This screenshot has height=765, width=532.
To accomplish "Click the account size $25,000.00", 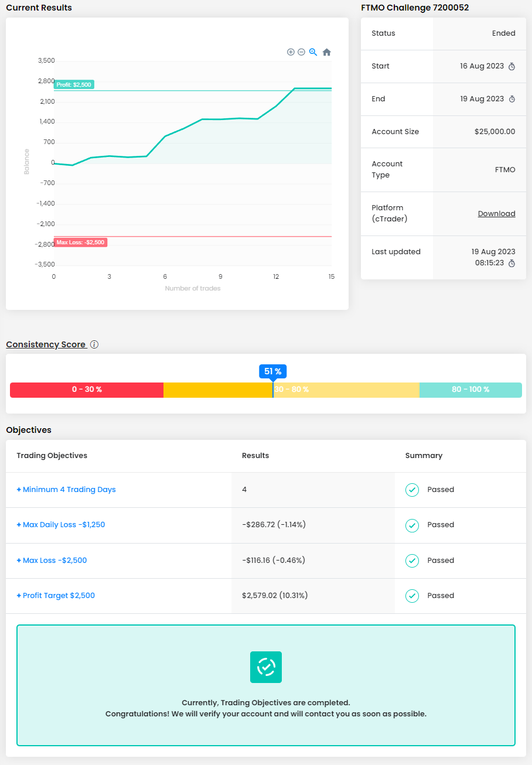I will pos(495,132).
